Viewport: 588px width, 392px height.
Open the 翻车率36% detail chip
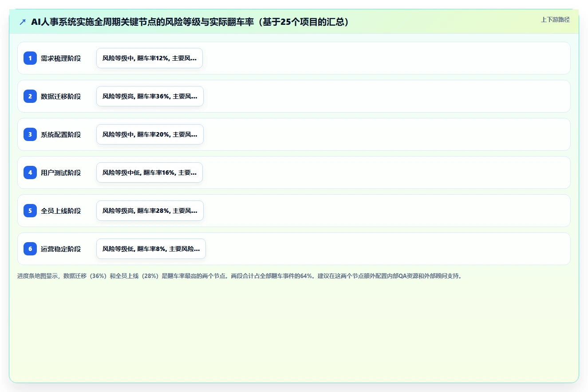click(150, 96)
